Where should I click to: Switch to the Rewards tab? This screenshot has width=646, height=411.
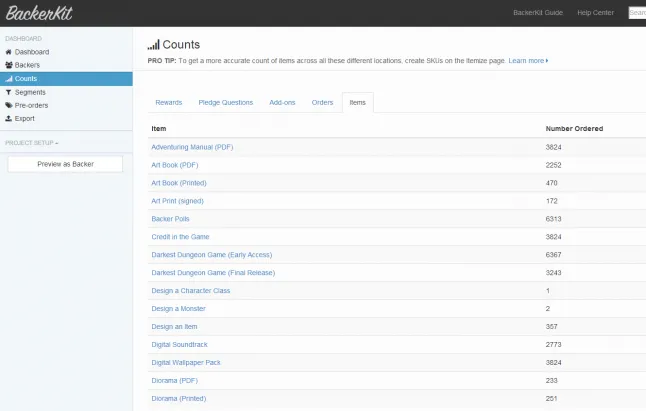tap(169, 103)
